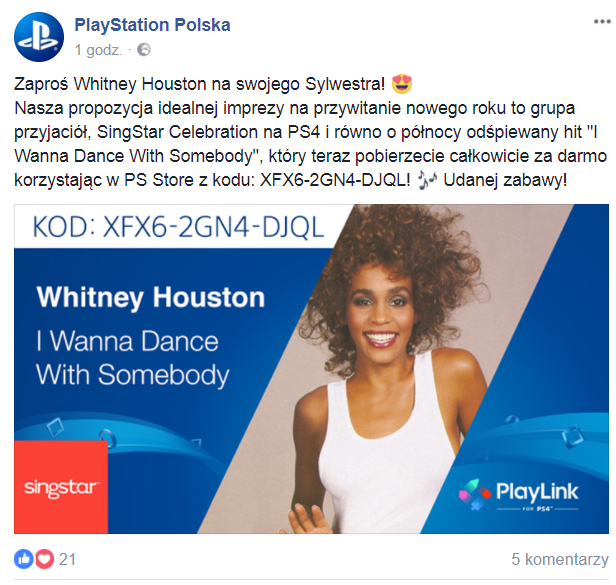The height and width of the screenshot is (585, 616).
Task: Click the heart-eyes emoji in the post text
Action: coord(402,84)
